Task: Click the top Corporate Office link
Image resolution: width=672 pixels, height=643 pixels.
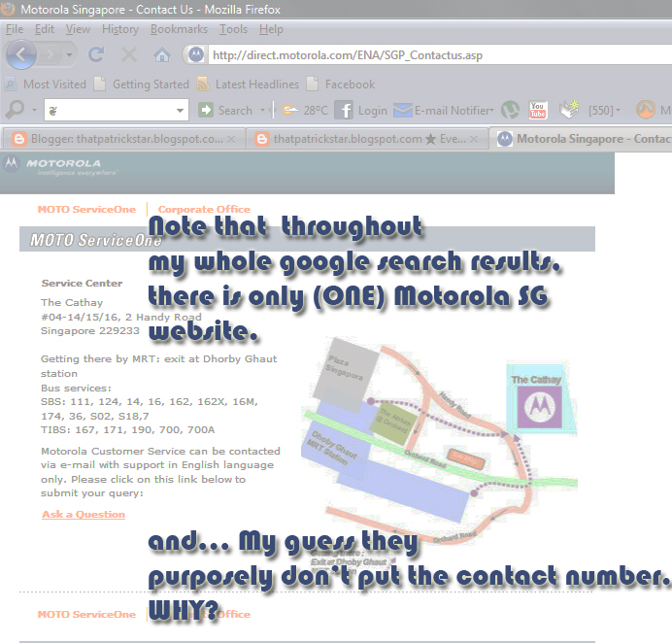Action: tap(204, 209)
